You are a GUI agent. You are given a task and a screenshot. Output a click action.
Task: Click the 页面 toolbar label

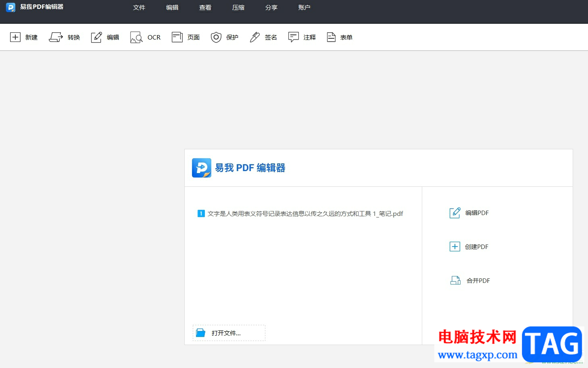[194, 38]
